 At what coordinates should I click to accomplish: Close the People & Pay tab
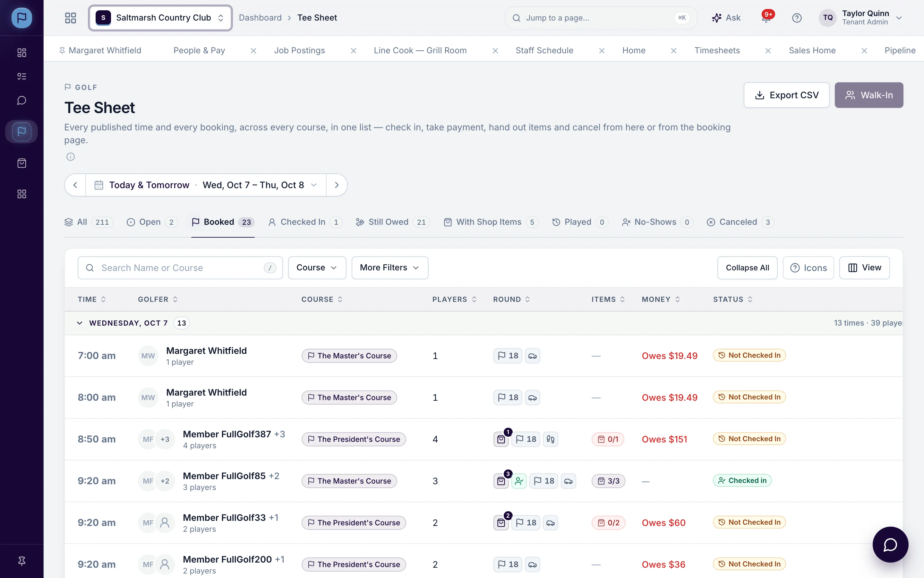[x=253, y=50]
